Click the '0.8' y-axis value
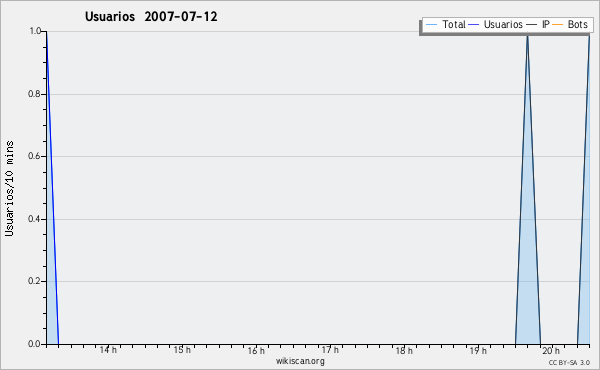 click(34, 94)
